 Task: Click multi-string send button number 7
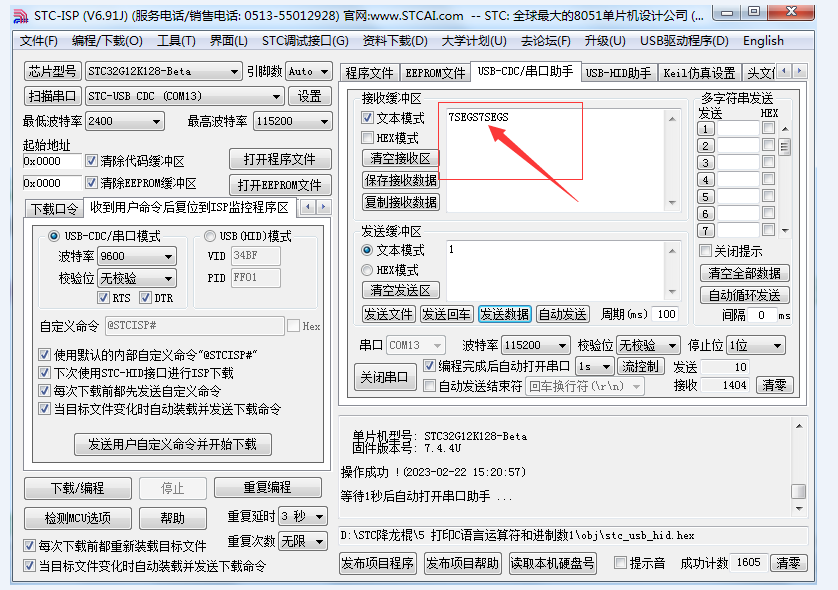pyautogui.click(x=705, y=230)
